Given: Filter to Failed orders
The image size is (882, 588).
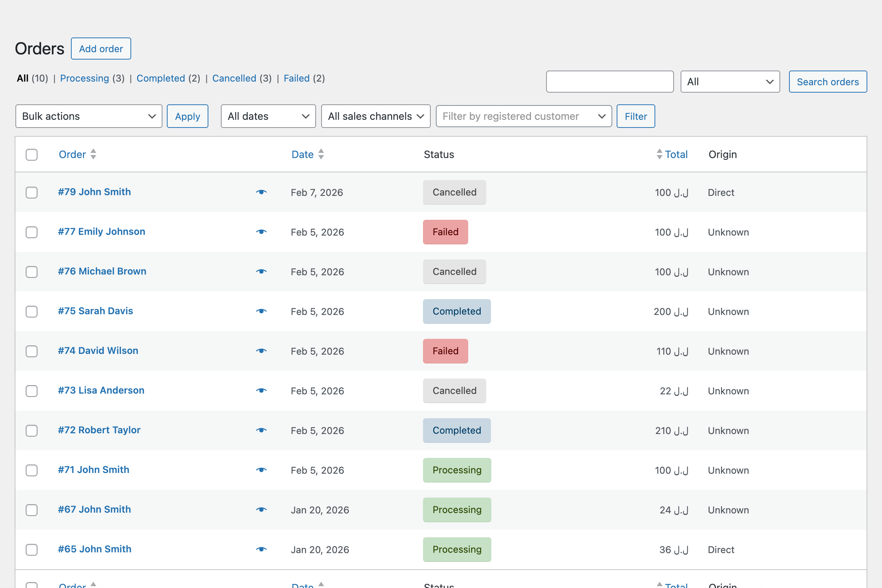Looking at the screenshot, I should (x=296, y=78).
